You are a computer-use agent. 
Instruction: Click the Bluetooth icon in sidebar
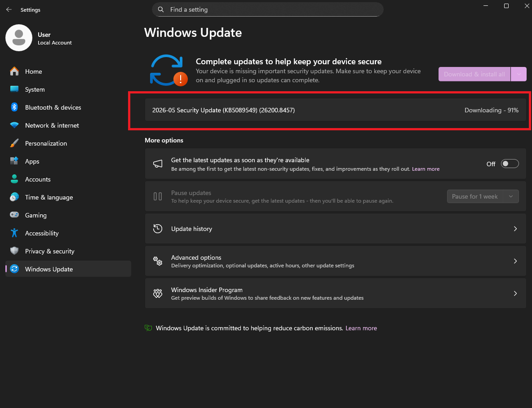point(14,107)
